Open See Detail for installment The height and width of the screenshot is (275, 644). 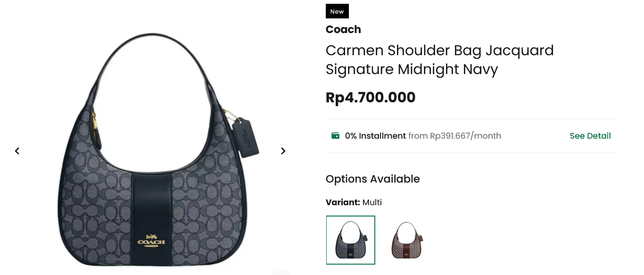(590, 136)
